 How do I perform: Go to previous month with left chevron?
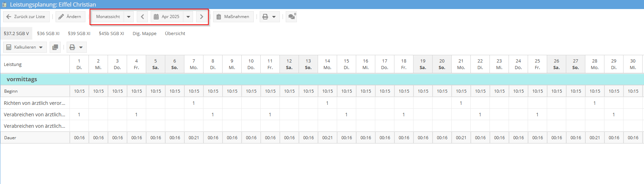[142, 17]
